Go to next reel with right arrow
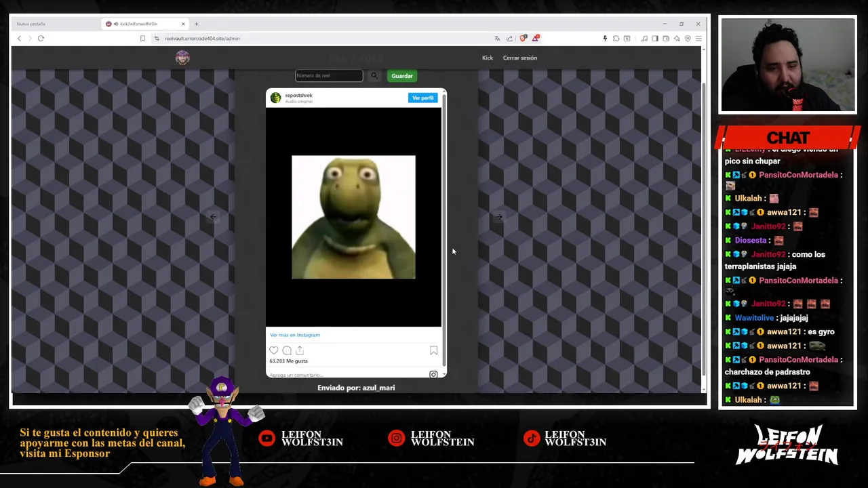Viewport: 868px width, 488px height. click(499, 217)
